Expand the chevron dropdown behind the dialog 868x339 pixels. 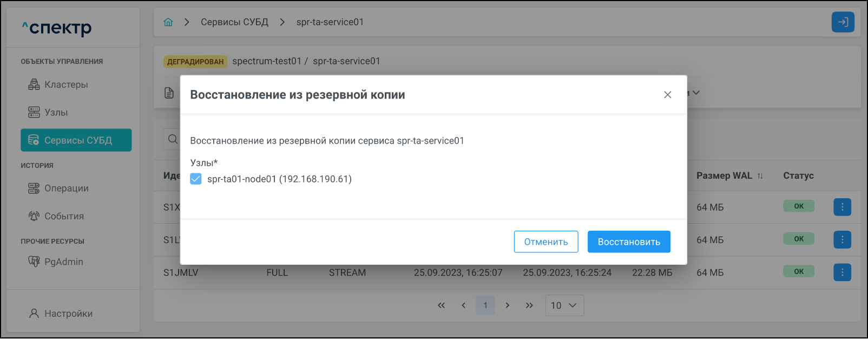pos(696,93)
